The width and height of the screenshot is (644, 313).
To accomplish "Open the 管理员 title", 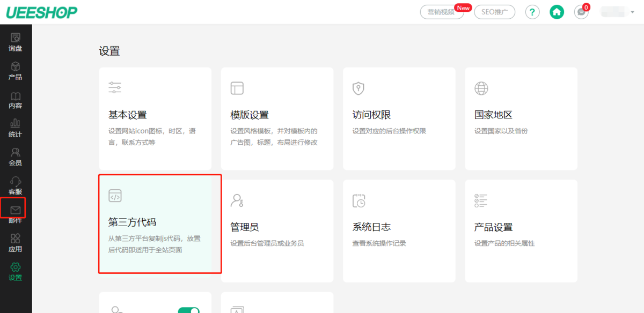I will pyautogui.click(x=245, y=227).
